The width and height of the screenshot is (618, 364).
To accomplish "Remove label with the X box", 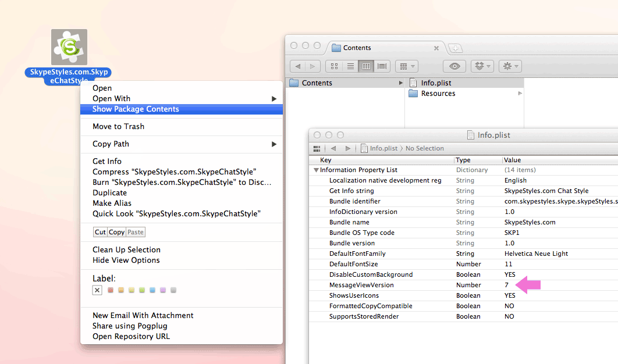I will click(97, 290).
